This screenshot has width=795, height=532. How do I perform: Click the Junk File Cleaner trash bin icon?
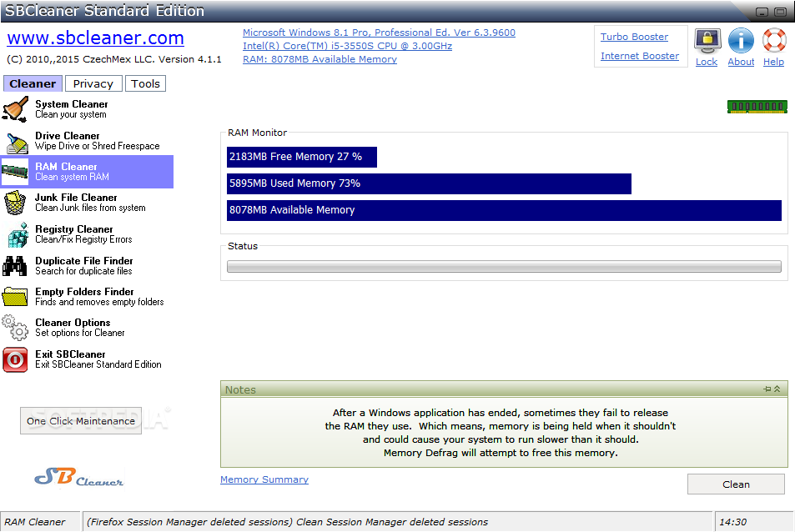pyautogui.click(x=15, y=203)
